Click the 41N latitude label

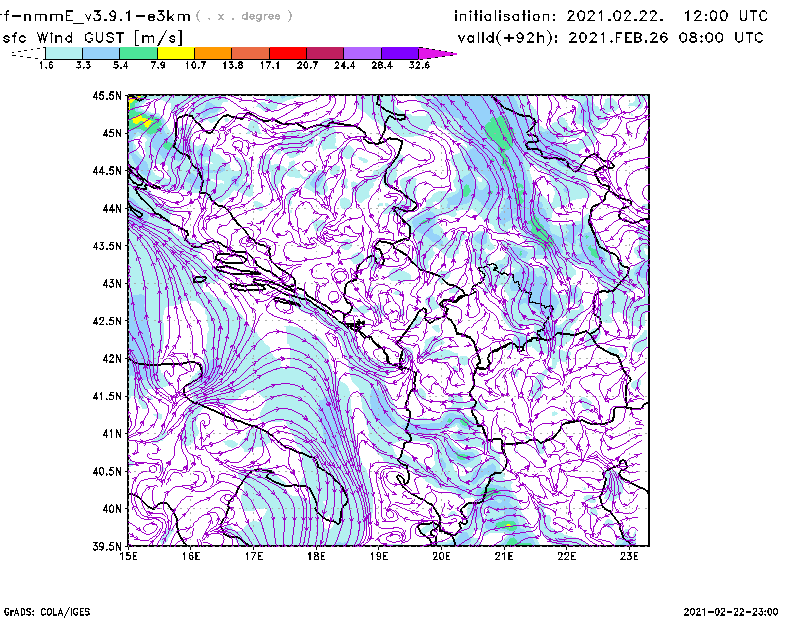(112, 434)
